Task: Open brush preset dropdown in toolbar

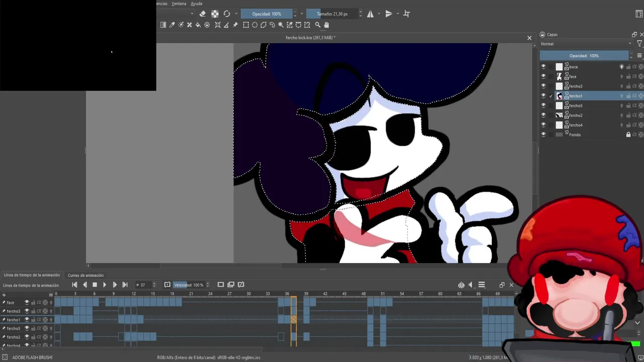Action: point(192,14)
